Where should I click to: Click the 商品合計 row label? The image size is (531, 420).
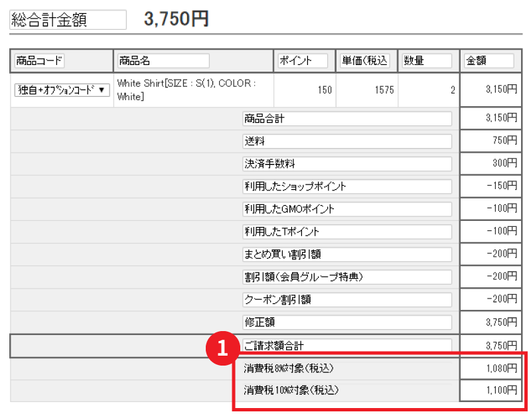coord(346,119)
